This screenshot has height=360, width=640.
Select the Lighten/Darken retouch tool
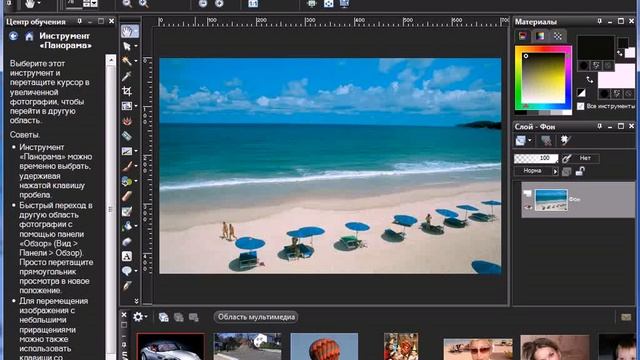pyautogui.click(x=127, y=181)
